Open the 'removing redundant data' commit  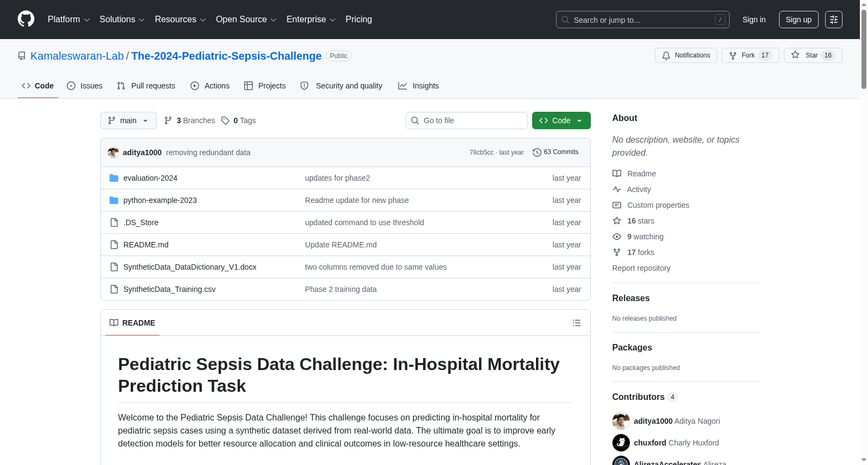point(208,152)
